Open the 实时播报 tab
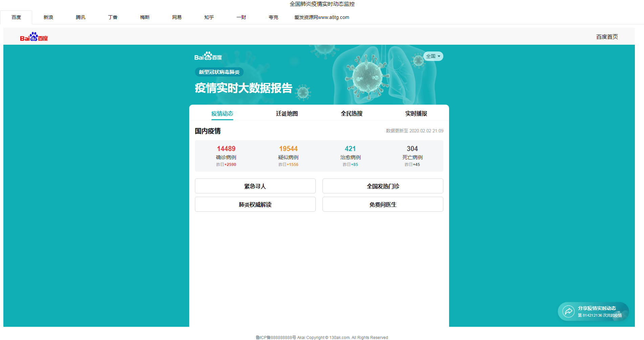The image size is (644, 340). pyautogui.click(x=416, y=114)
